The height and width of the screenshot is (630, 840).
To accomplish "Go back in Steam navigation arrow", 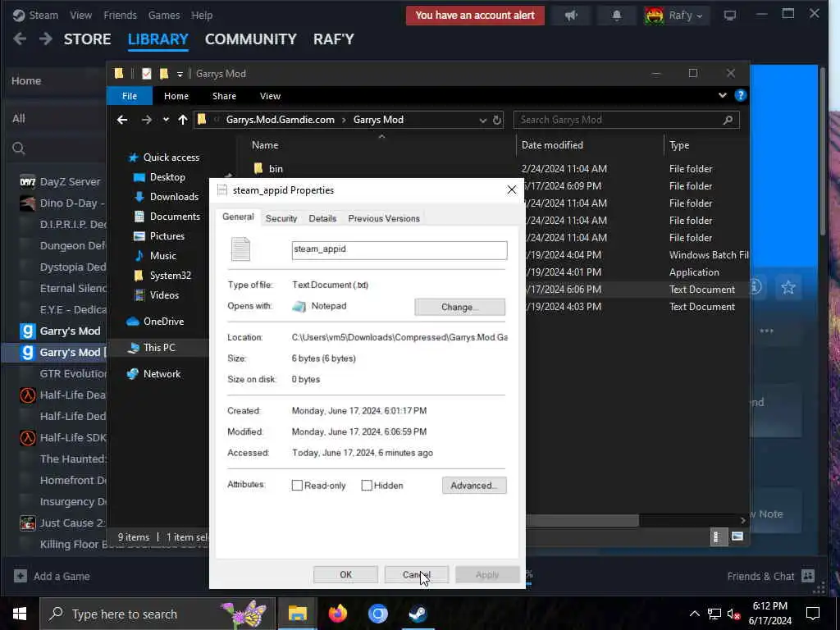I will coord(20,39).
